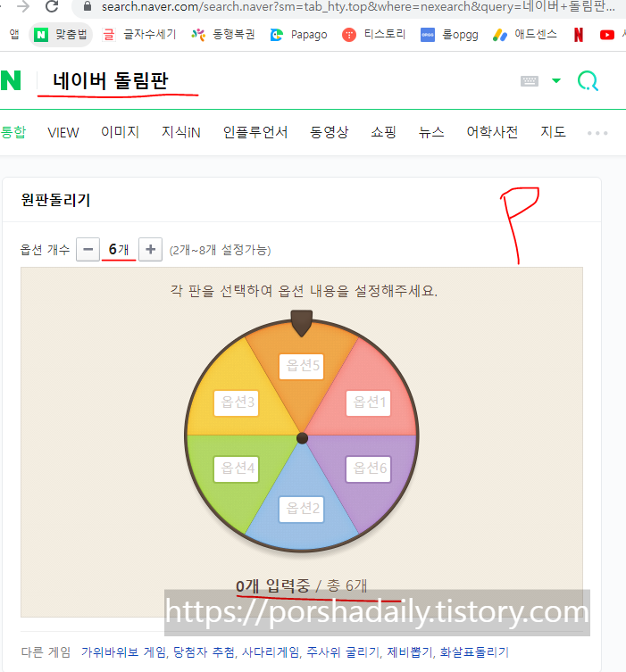Open the YouTube bookmark icon
This screenshot has width=626, height=672.
pyautogui.click(x=606, y=35)
